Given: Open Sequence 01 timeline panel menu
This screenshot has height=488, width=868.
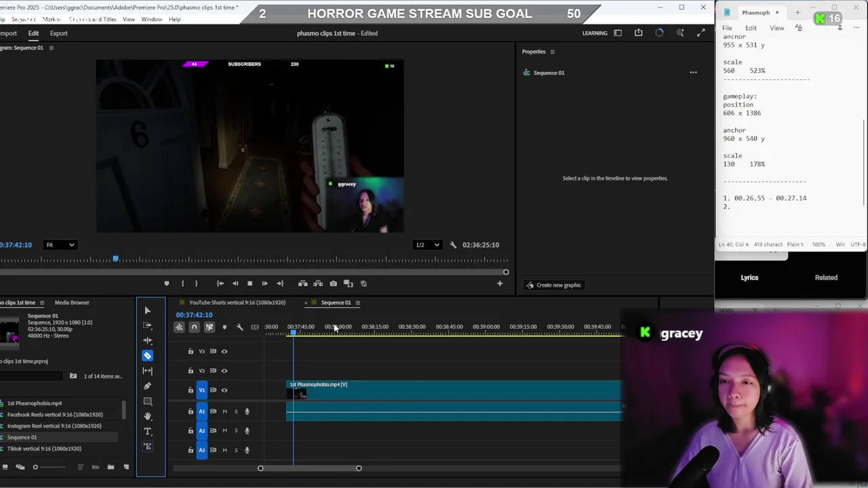Looking at the screenshot, I should 357,303.
